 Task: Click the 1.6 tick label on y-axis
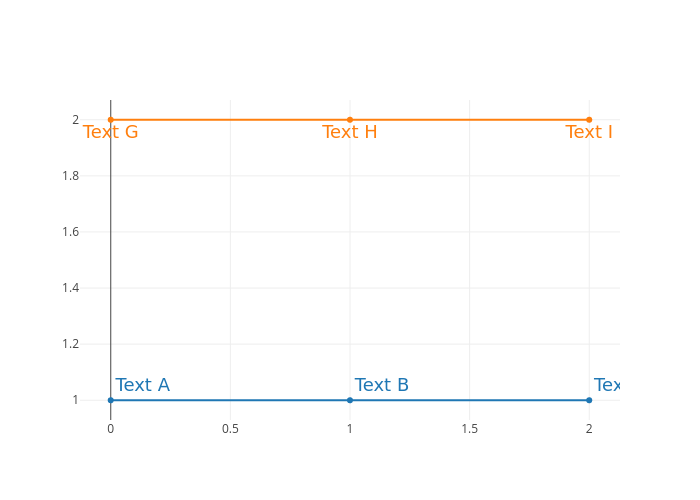pos(70,232)
